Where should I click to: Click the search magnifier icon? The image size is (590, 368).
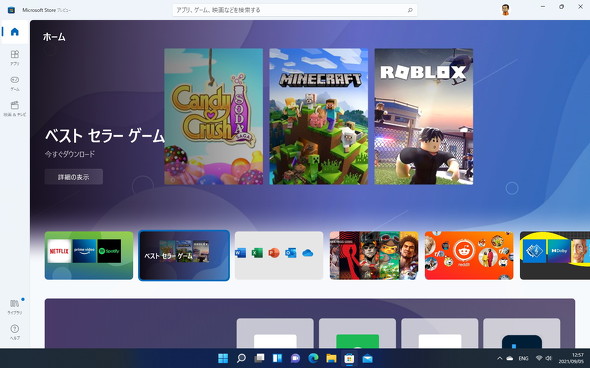pyautogui.click(x=410, y=10)
